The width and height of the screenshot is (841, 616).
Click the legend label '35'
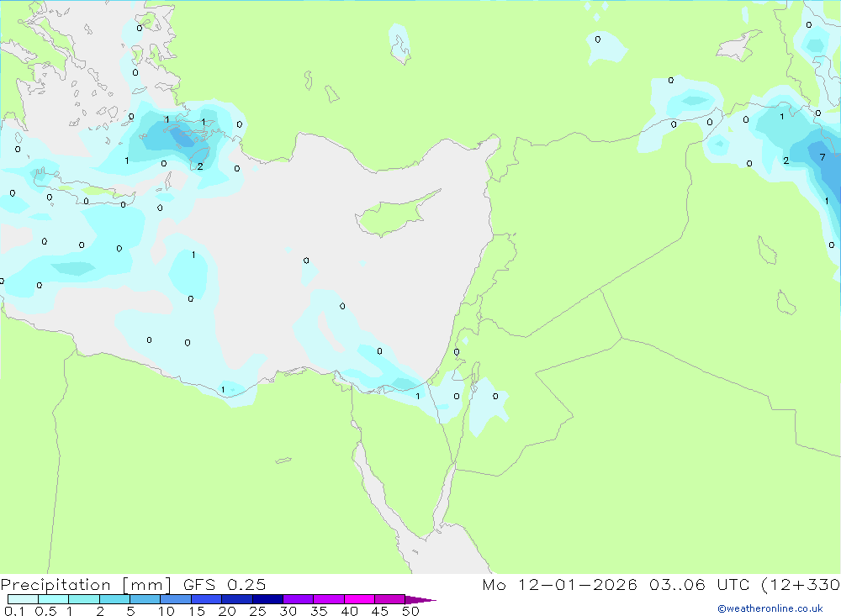pyautogui.click(x=319, y=611)
